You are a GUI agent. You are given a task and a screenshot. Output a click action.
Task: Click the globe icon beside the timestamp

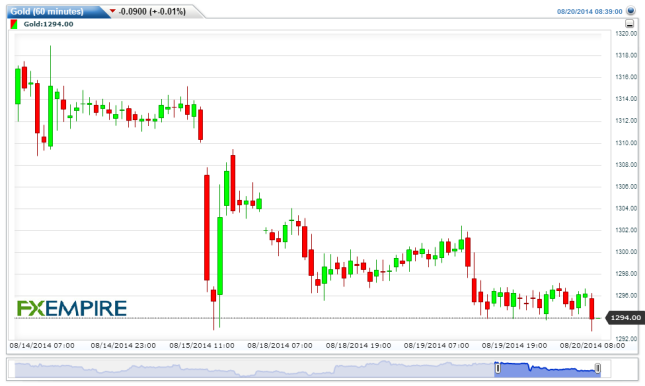(x=631, y=11)
